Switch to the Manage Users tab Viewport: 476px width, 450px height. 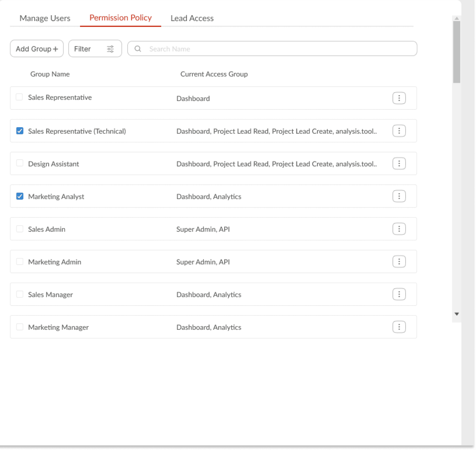click(45, 18)
